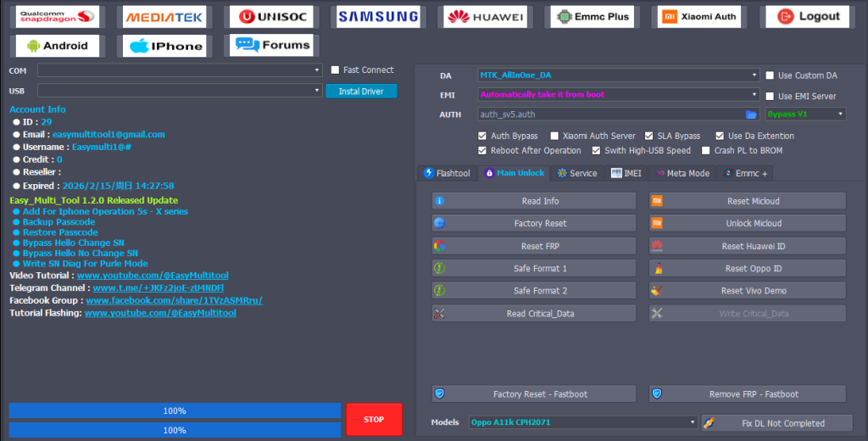
Task: Open the Unisoc section
Action: pos(271,17)
